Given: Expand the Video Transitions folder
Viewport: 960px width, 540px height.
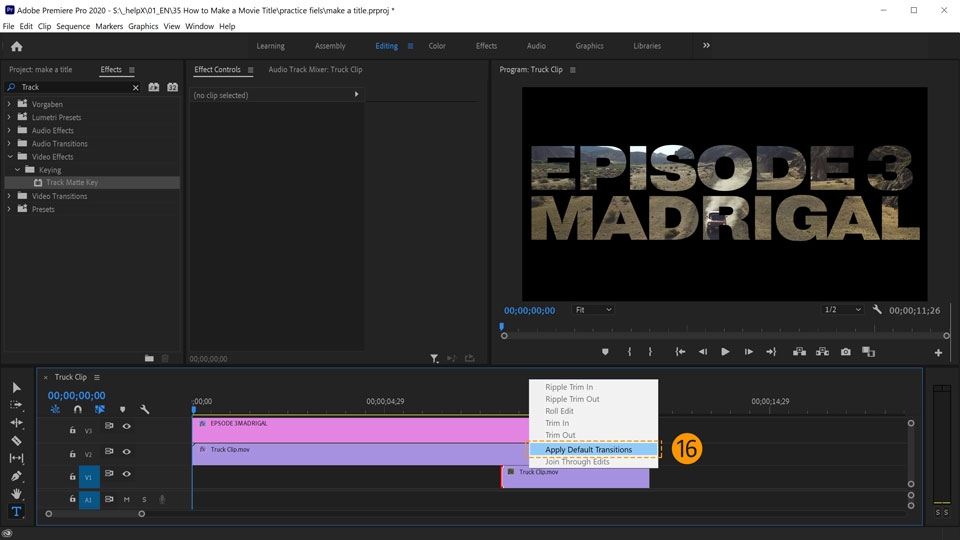Looking at the screenshot, I should (x=9, y=196).
